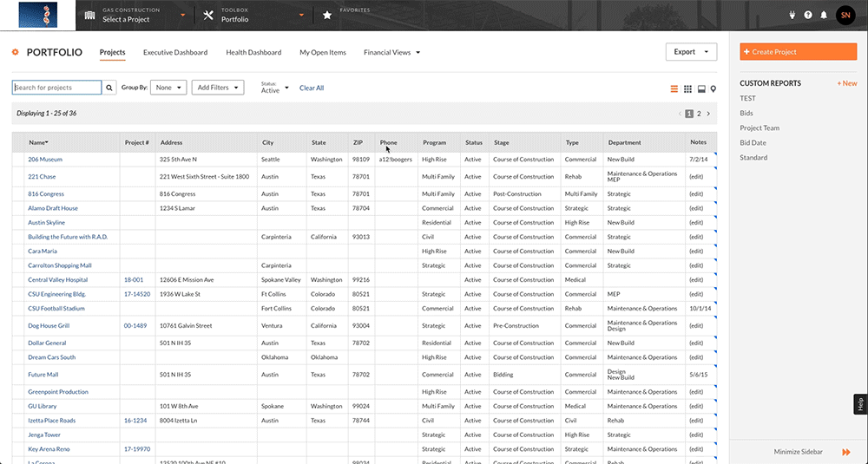Screen dimensions: 868x464
Task: Click the plug integrations icon
Action: pyautogui.click(x=792, y=15)
